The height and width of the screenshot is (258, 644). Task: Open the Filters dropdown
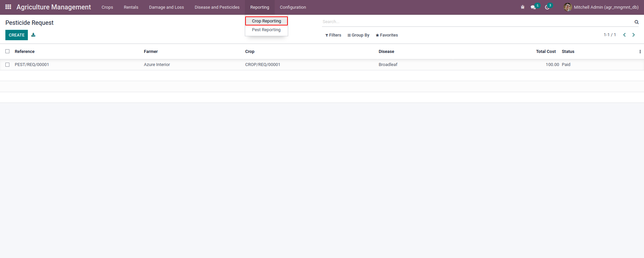tap(333, 35)
